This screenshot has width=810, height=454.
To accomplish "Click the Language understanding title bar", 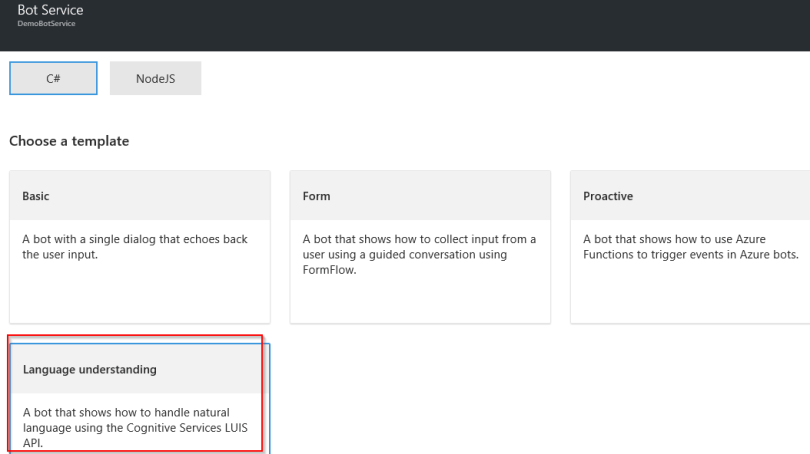I will [138, 370].
